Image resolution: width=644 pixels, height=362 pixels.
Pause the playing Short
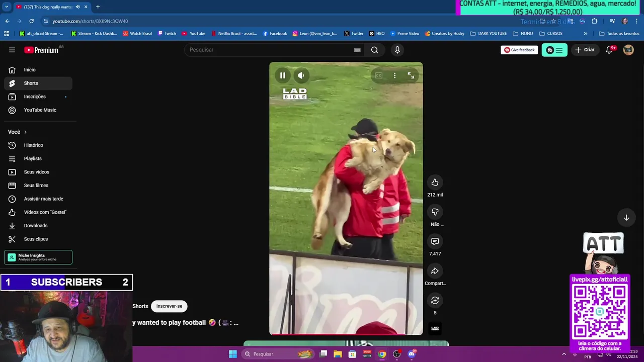(x=283, y=75)
